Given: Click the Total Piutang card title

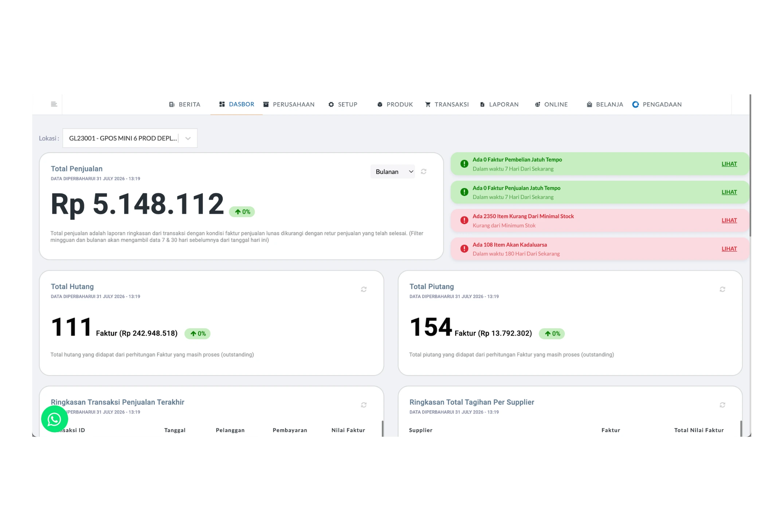Looking at the screenshot, I should 432,286.
